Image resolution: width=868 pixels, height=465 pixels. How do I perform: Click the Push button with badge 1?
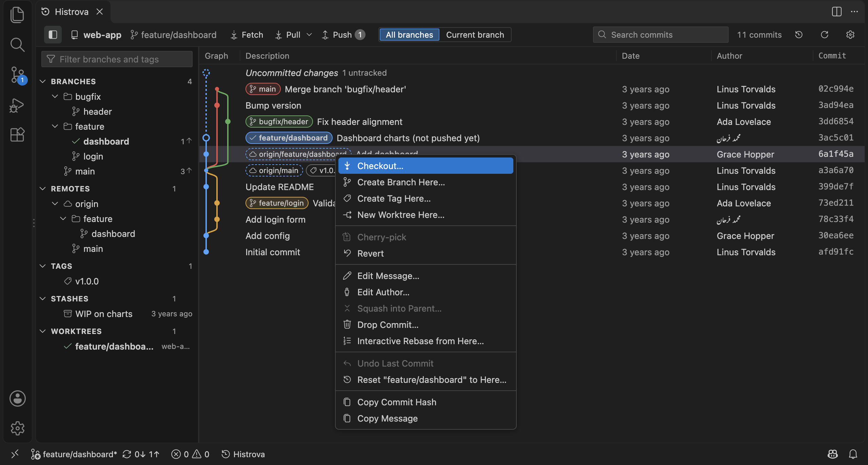pos(343,35)
